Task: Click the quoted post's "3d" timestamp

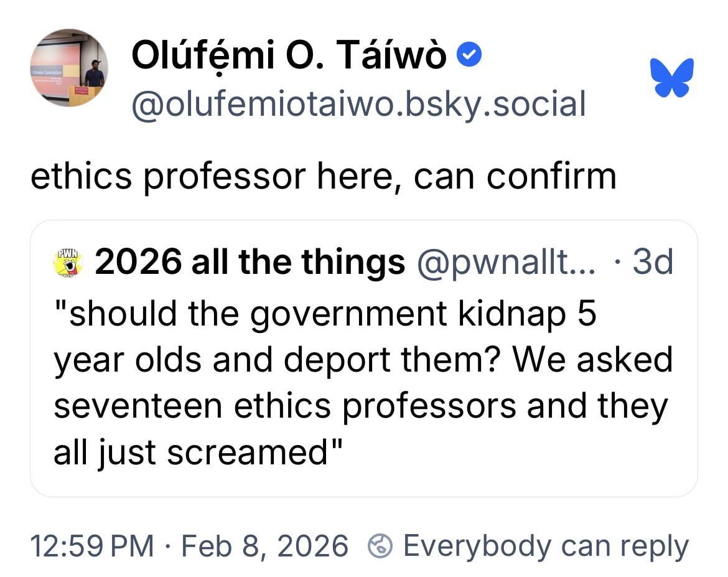Action: pos(652,263)
